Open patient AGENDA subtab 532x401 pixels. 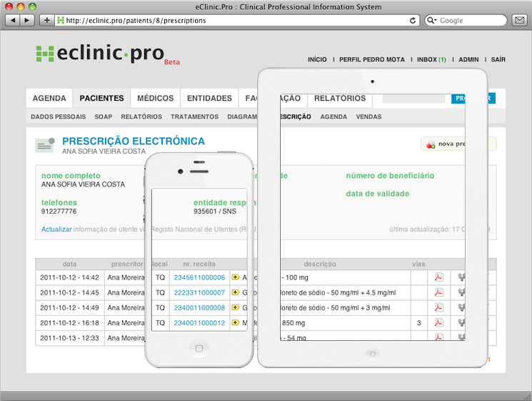coord(333,117)
